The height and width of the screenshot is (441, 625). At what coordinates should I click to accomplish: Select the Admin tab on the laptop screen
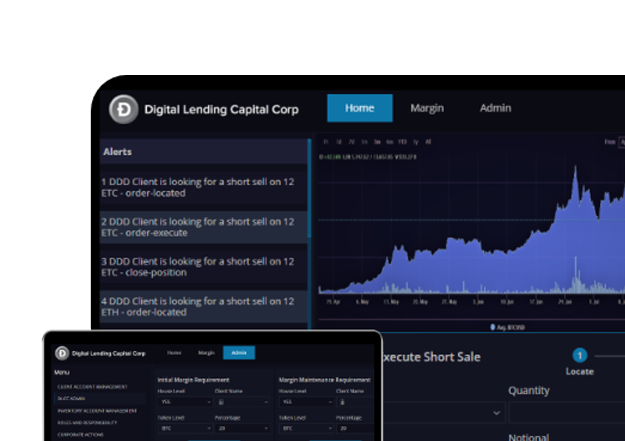coord(239,353)
